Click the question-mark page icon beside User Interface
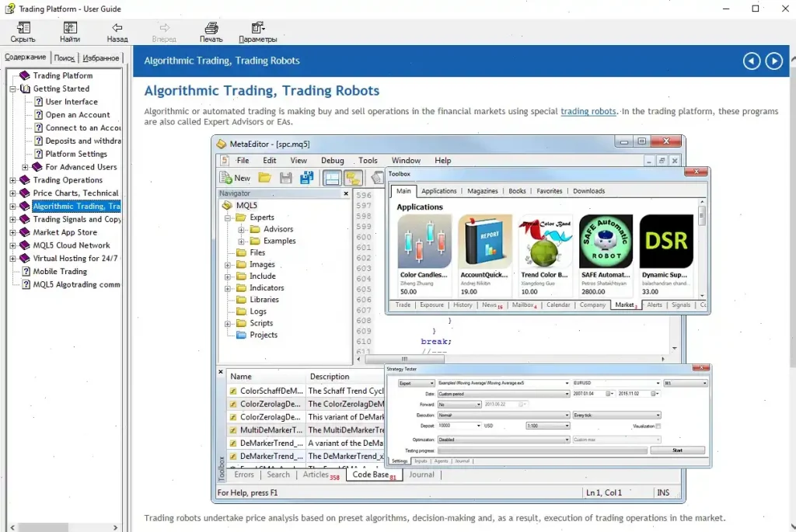The width and height of the screenshot is (796, 532). tap(38, 102)
